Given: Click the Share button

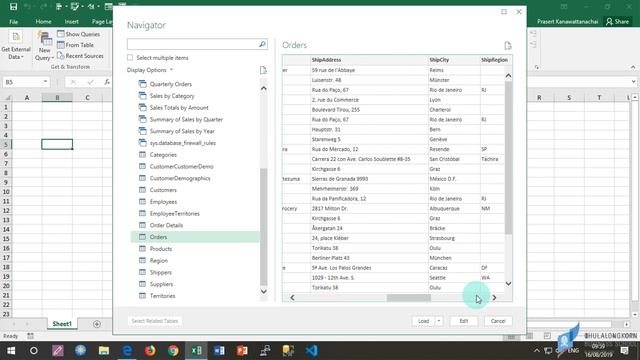Looking at the screenshot, I should (x=617, y=21).
